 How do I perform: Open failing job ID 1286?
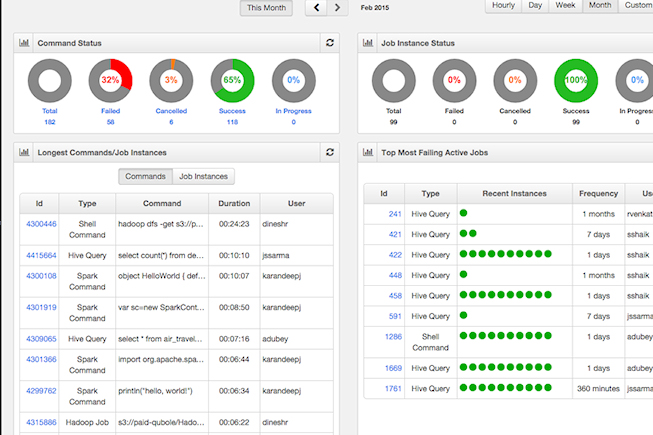[394, 337]
